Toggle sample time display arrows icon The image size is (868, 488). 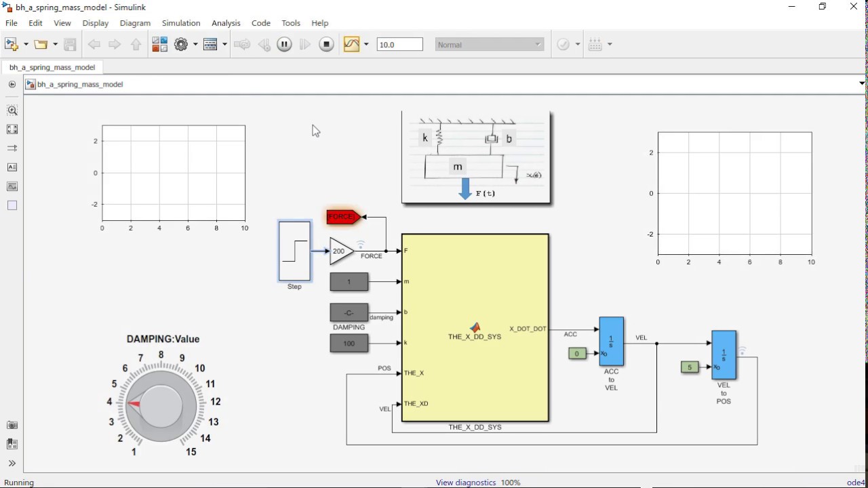12,148
